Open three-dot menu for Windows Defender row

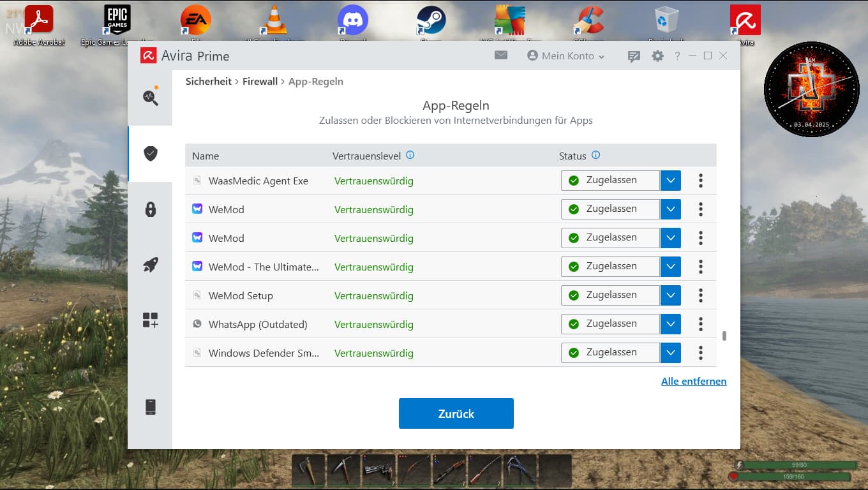coord(700,353)
